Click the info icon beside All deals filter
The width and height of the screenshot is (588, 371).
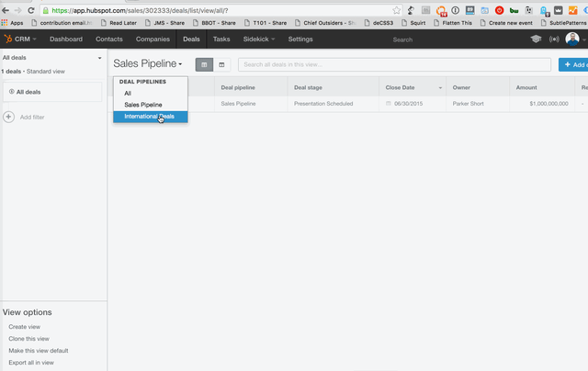[12, 92]
